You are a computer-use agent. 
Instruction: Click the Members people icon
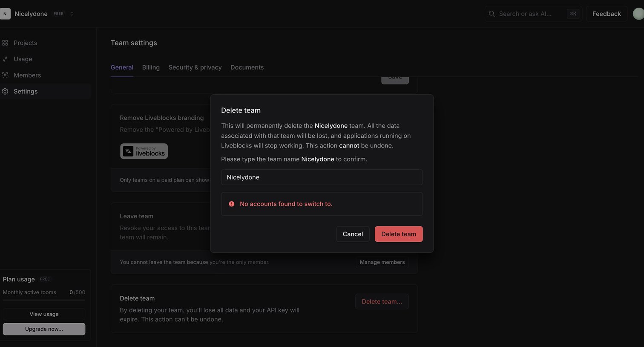(5, 75)
